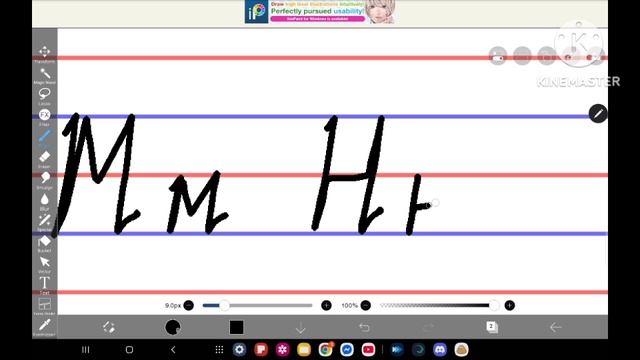Tap the floating pen edit button
Image resolution: width=640 pixels, height=360 pixels.
598,113
